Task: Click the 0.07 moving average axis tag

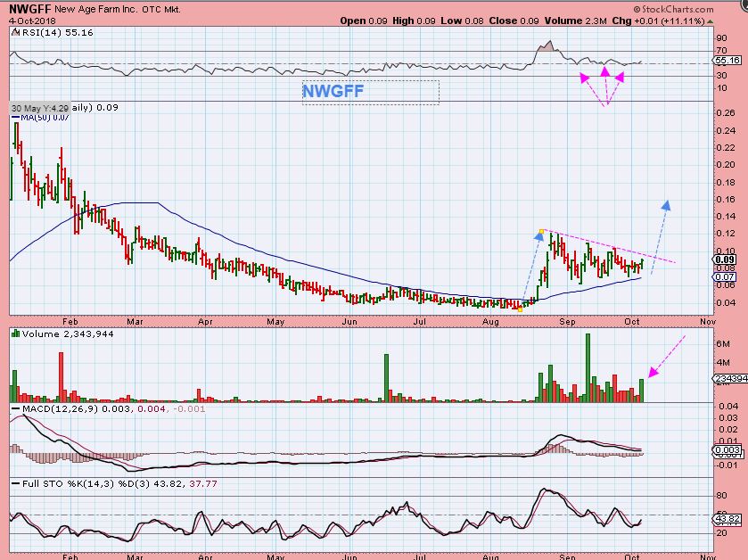Action: coord(725,276)
